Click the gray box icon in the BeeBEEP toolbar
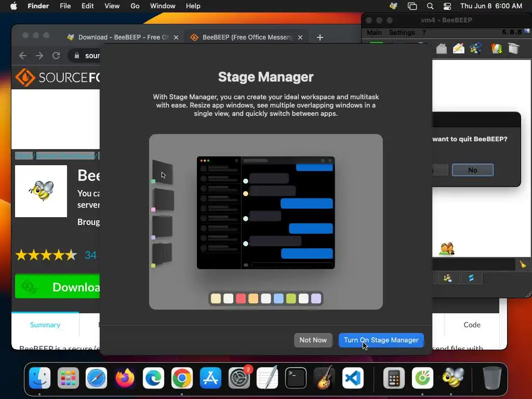532x399 pixels. coord(514,48)
